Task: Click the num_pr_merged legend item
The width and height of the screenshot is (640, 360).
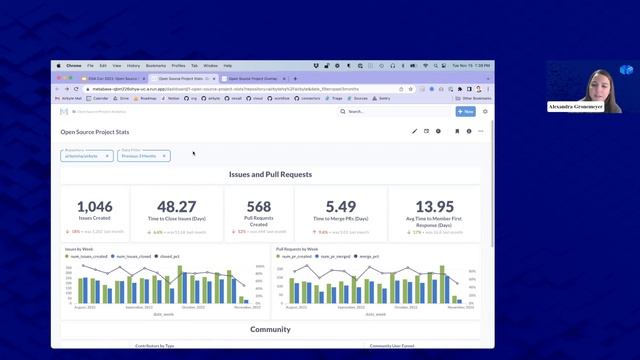Action: 333,256
